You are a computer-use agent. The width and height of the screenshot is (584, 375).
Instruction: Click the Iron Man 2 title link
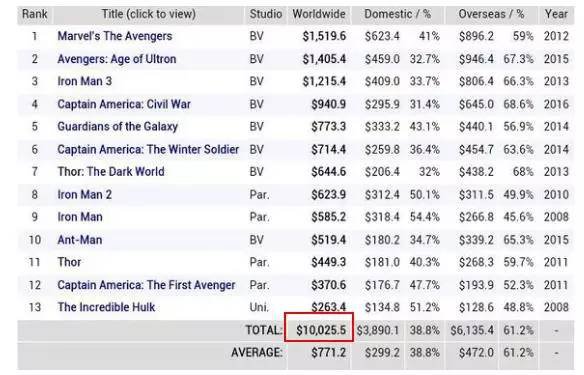coord(85,194)
